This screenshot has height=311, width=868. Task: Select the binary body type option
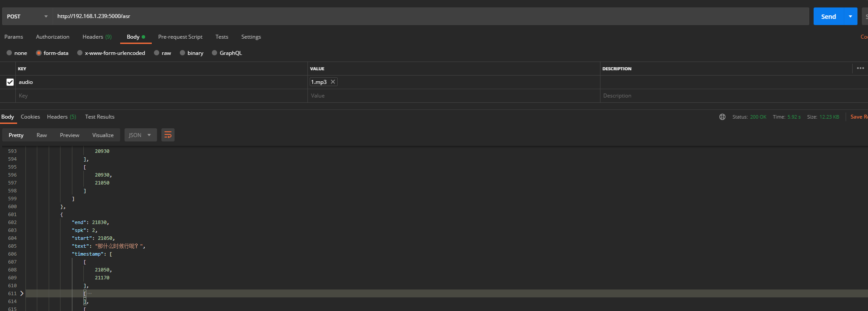(182, 53)
